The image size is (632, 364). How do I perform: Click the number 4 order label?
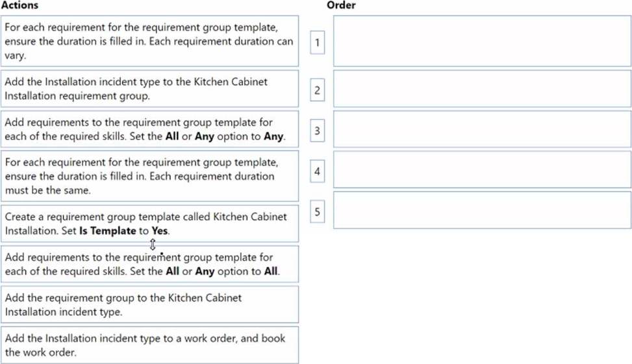point(317,172)
